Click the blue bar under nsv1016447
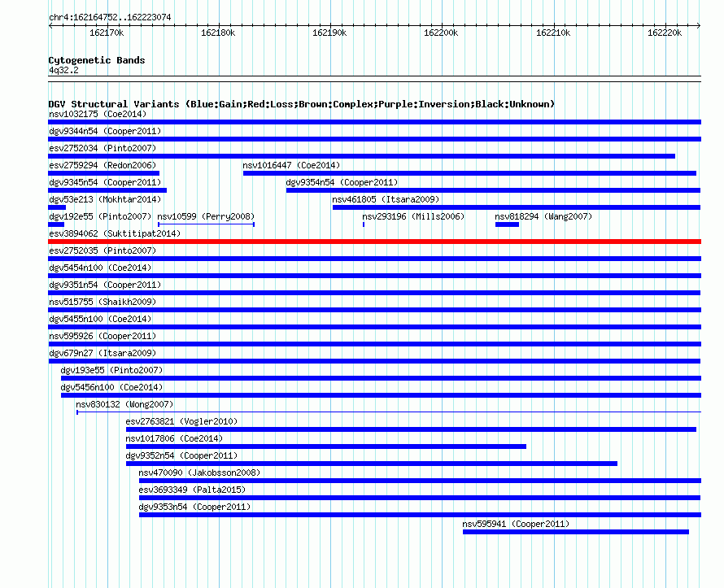 pos(469,173)
